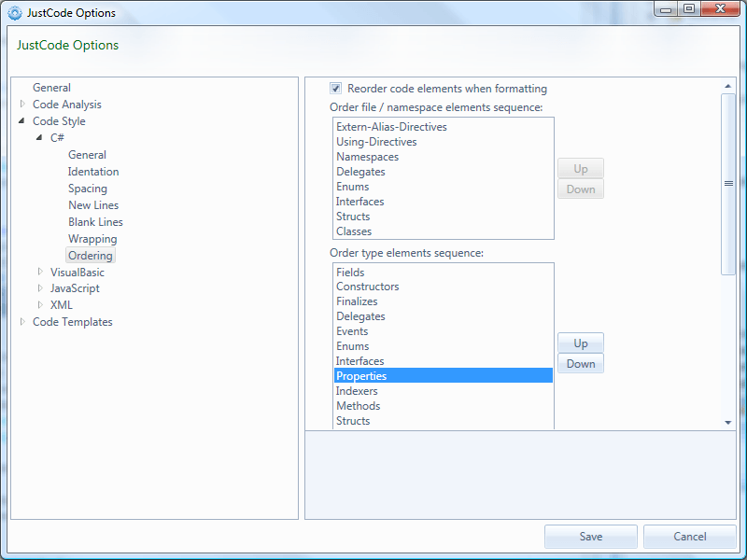Select highlighted Properties in type list
The image size is (747, 560).
444,376
